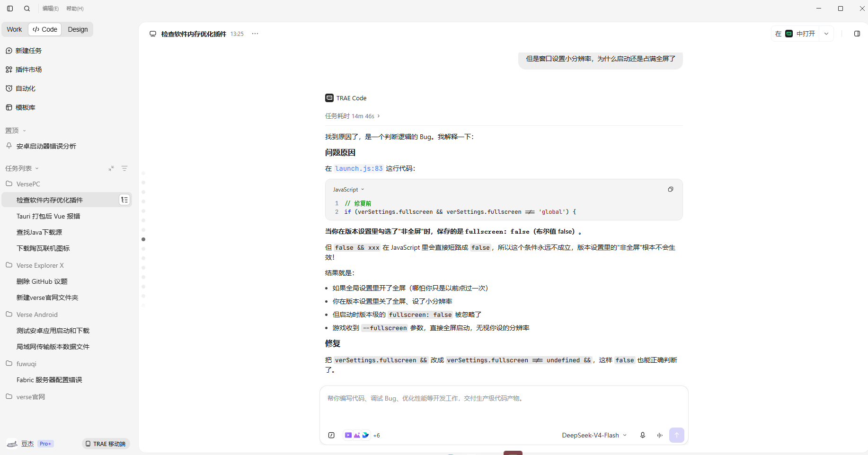Select the Code tab

click(45, 29)
